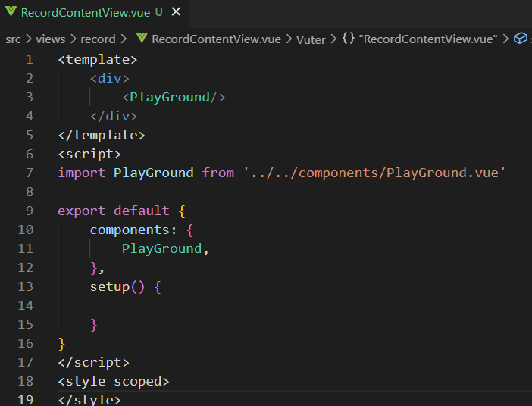Click line number 13 in the gutter
Image resolution: width=532 pixels, height=406 pixels.
pyautogui.click(x=26, y=286)
